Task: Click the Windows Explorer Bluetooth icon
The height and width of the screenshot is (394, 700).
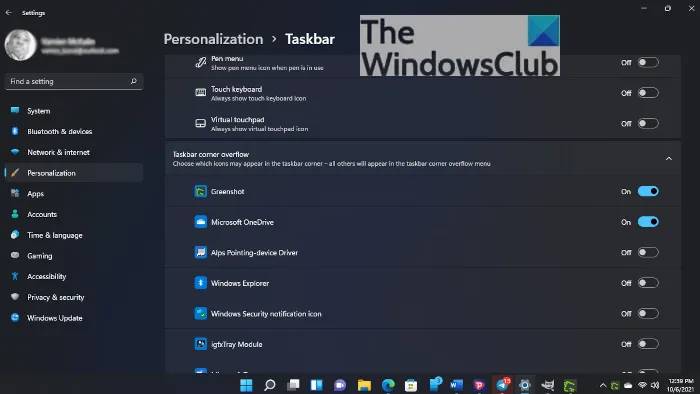Action: click(x=200, y=283)
